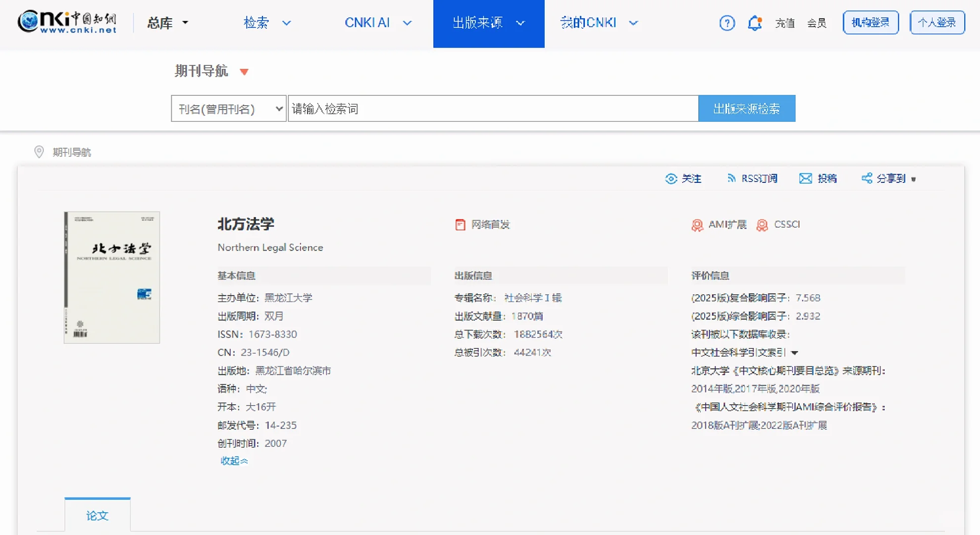The height and width of the screenshot is (535, 980).
Task: Click the 关注 follow link
Action: 691,178
